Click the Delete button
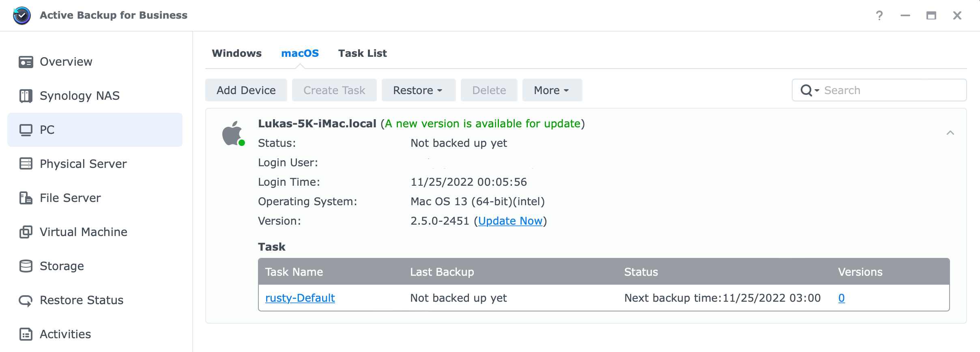980x352 pixels. pyautogui.click(x=489, y=90)
